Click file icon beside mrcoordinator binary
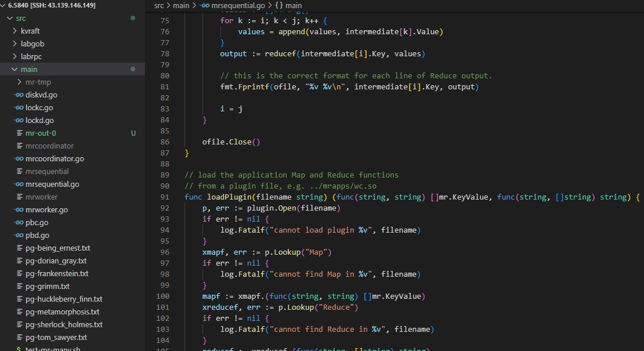The height and width of the screenshot is (351, 644). 19,146
